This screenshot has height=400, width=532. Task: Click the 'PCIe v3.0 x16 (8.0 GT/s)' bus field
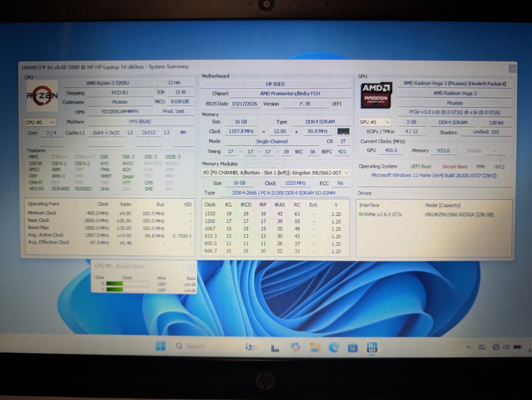click(x=455, y=112)
